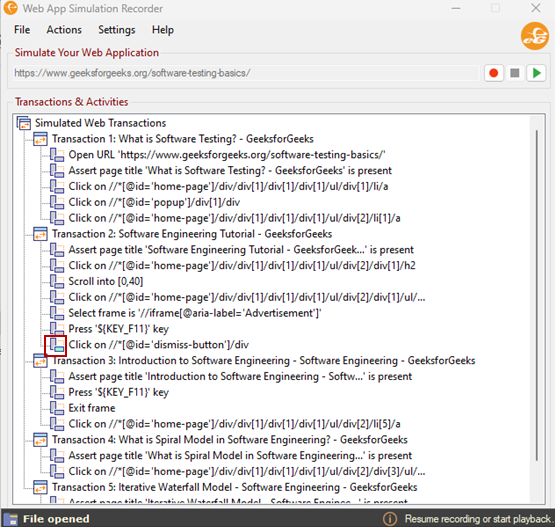Click the File opened status icon
This screenshot has width=555, height=527.
coord(11,519)
